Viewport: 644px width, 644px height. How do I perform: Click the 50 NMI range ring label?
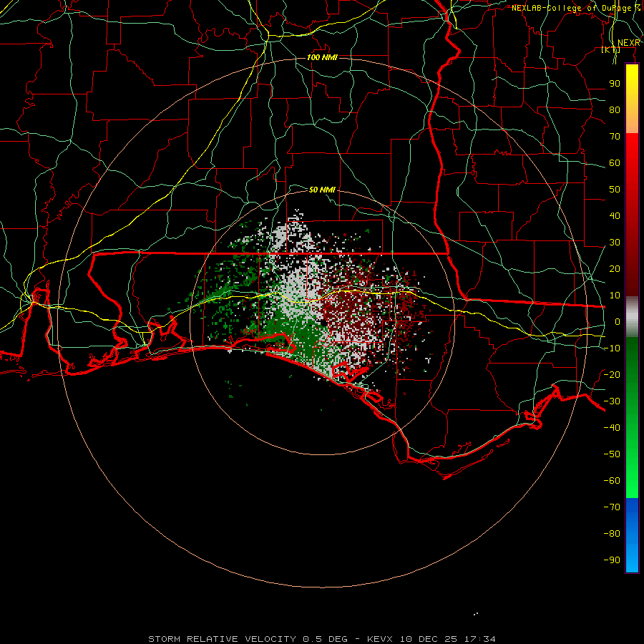point(322,190)
